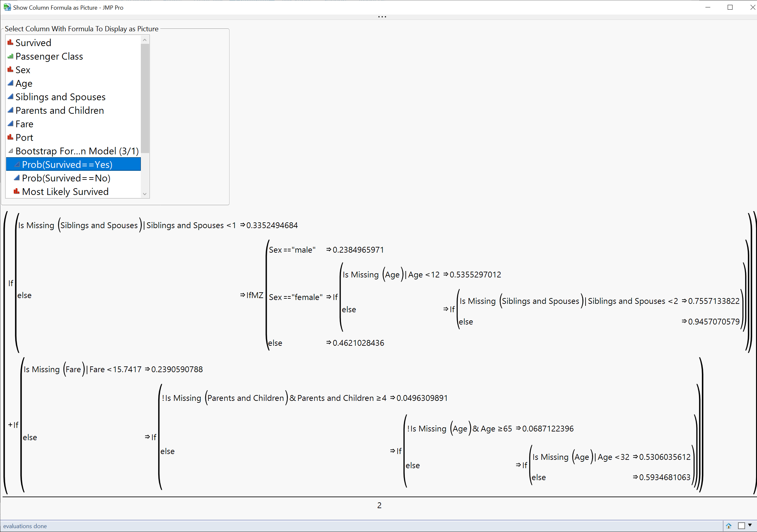Toggle the status bar checkbox box
This screenshot has height=532, width=757.
[x=741, y=526]
